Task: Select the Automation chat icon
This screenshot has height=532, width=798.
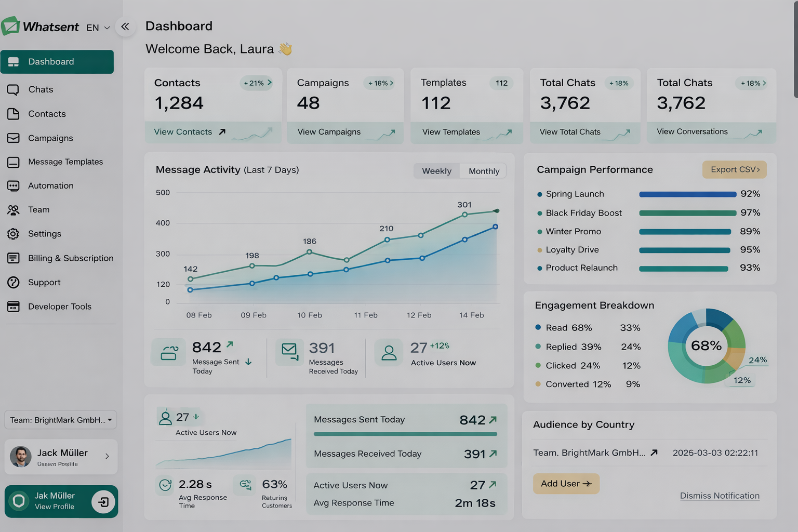Action: (x=13, y=185)
